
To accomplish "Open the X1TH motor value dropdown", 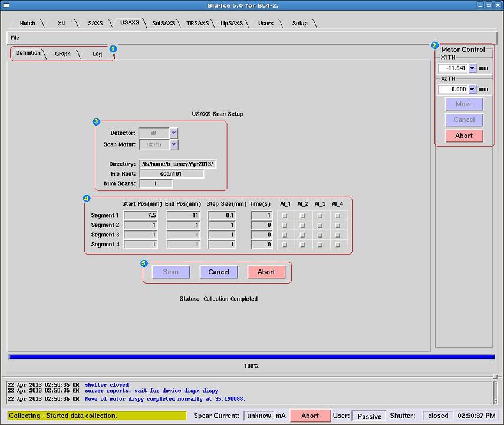I will click(472, 68).
